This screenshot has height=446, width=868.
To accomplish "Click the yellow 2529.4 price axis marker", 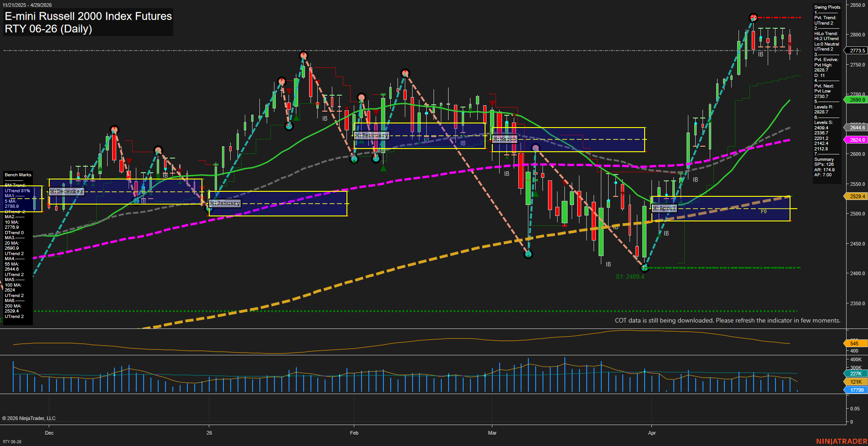I will (857, 196).
